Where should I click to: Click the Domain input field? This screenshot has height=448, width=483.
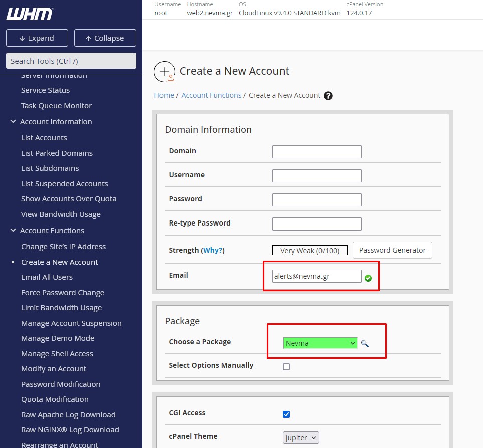[x=316, y=152]
